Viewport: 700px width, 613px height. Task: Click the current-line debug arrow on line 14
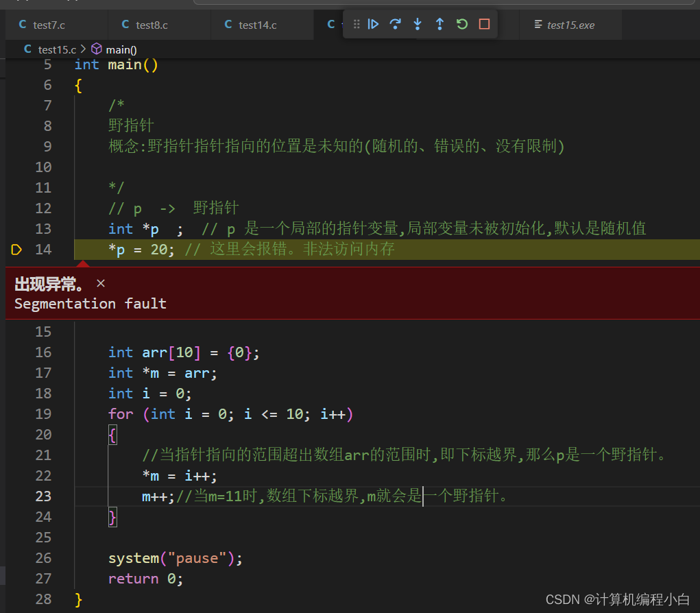pyautogui.click(x=16, y=250)
